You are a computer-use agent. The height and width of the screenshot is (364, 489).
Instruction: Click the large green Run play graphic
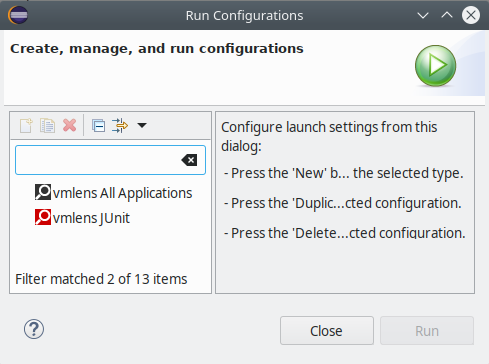pos(436,66)
